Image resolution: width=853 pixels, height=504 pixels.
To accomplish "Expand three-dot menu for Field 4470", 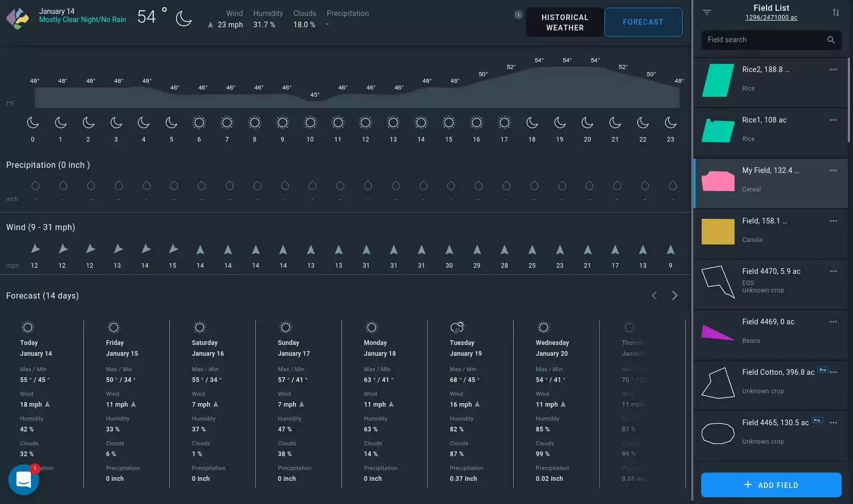I will coord(833,271).
